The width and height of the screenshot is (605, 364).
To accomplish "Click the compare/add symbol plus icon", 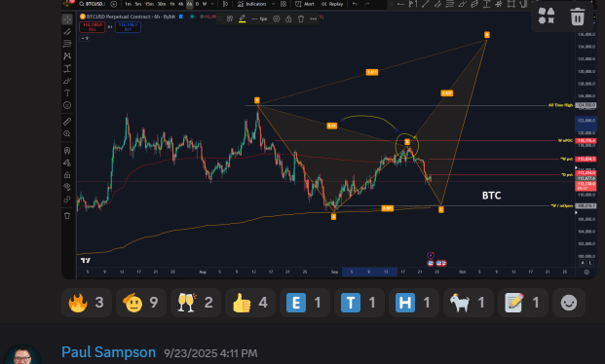I will [113, 4].
